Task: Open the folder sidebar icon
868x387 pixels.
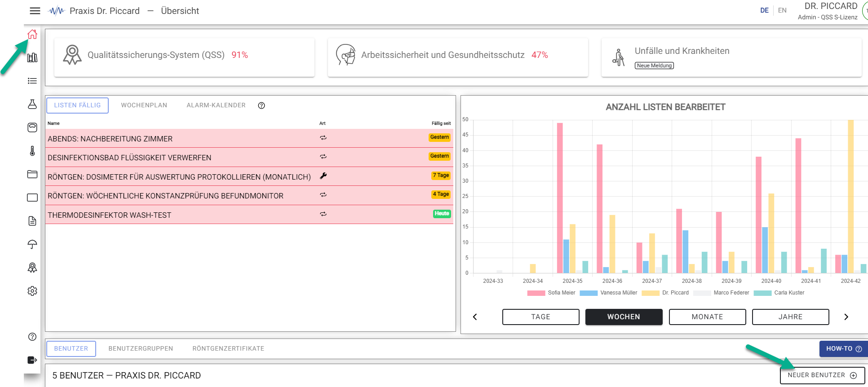Action: click(x=32, y=174)
